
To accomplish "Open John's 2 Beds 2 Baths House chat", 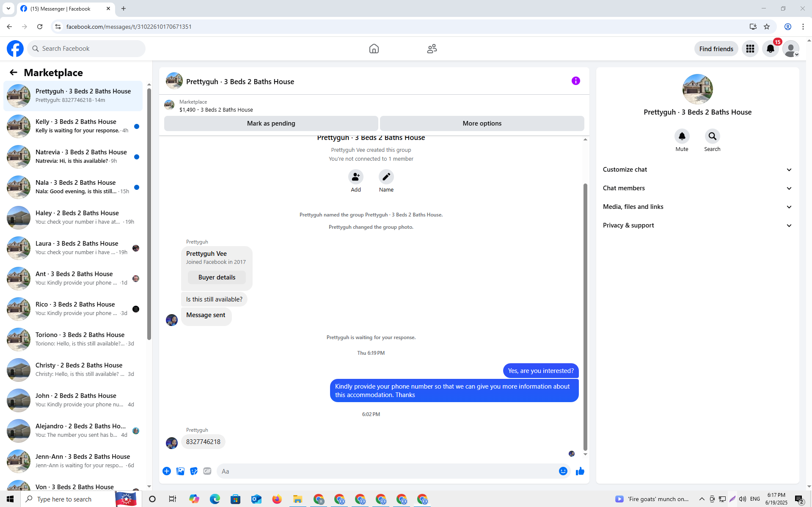I will 73,400.
